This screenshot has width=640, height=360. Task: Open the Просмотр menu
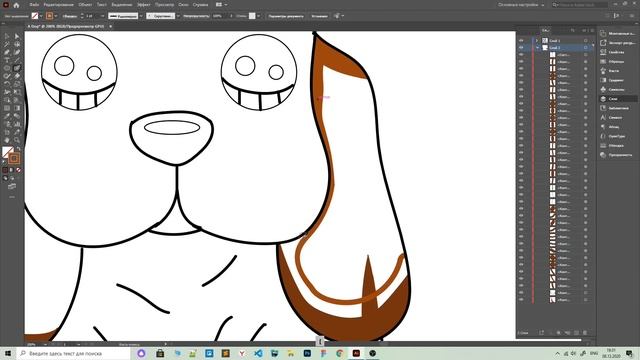pyautogui.click(x=164, y=5)
